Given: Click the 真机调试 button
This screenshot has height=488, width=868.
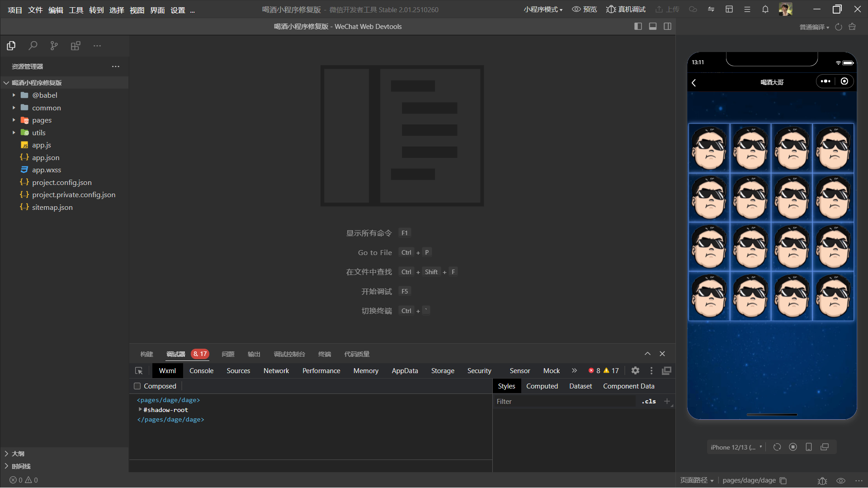Looking at the screenshot, I should (x=626, y=9).
